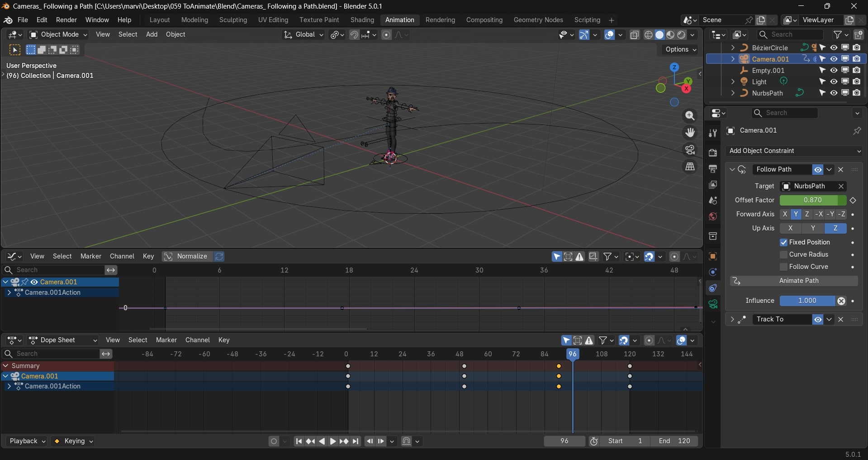Jump to the end frame button

point(356,441)
